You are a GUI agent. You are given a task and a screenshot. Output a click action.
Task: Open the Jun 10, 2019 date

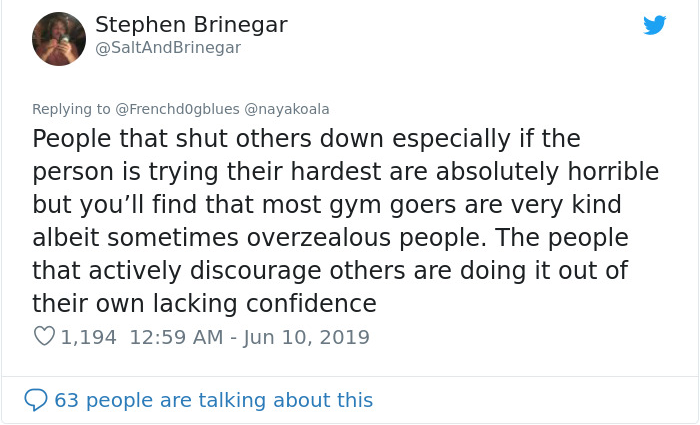tap(304, 337)
